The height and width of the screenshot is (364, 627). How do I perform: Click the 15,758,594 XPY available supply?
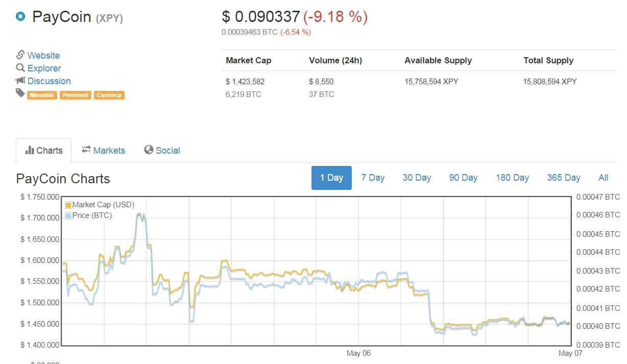point(431,82)
